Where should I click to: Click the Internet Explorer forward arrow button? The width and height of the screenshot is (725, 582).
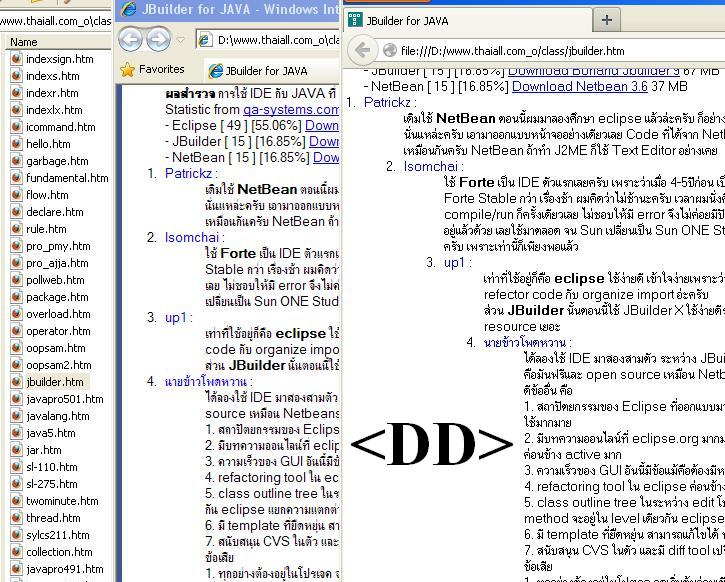[x=158, y=39]
